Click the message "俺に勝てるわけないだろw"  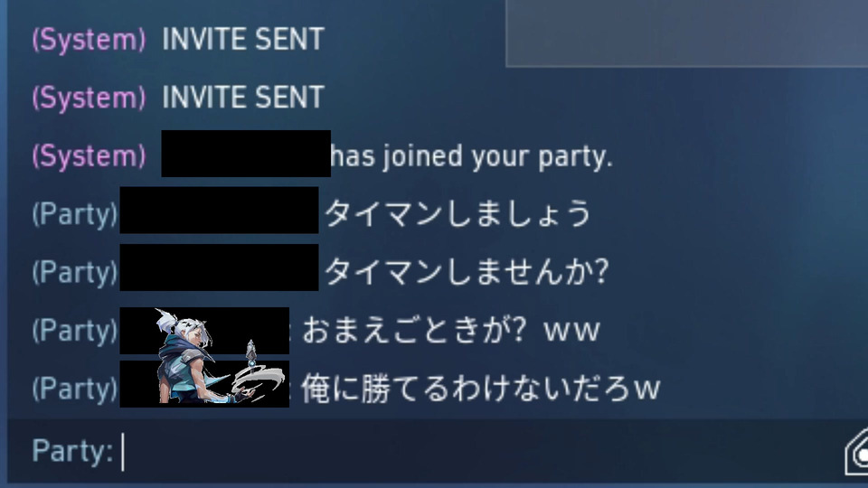point(481,389)
